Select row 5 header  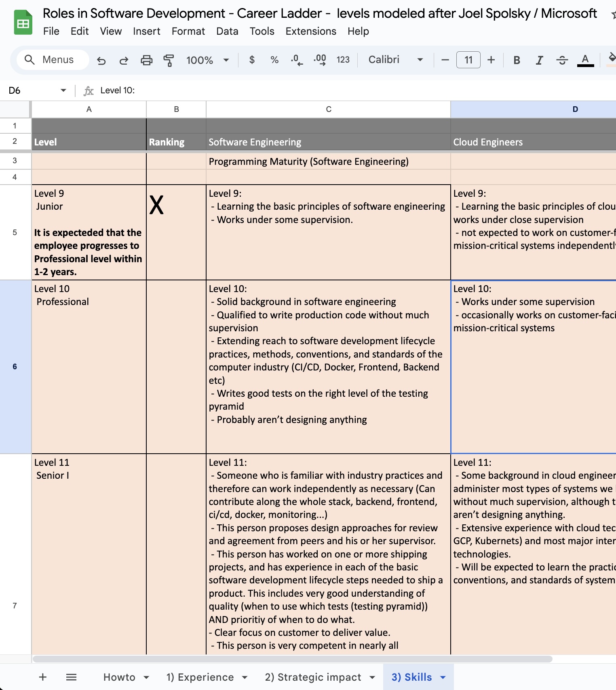click(15, 232)
